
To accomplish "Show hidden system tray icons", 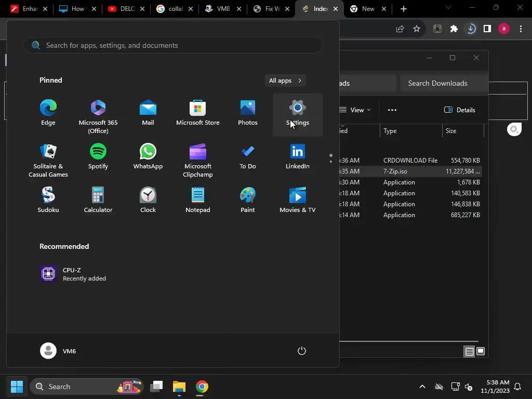I will click(x=422, y=387).
